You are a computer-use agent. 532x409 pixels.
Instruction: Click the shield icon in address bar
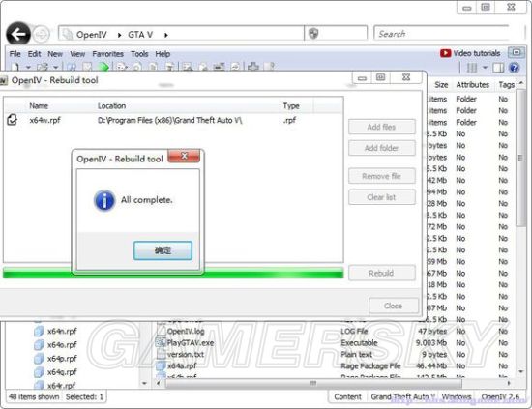point(313,33)
